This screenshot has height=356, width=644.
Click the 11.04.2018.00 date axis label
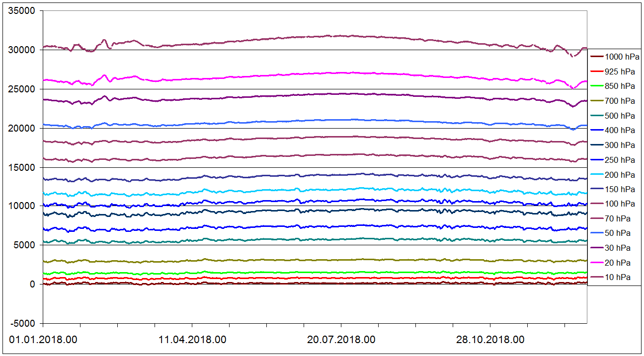tap(193, 340)
